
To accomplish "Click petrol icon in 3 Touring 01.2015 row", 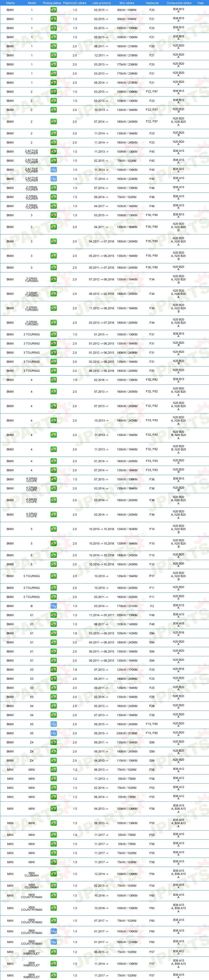I will (54, 334).
